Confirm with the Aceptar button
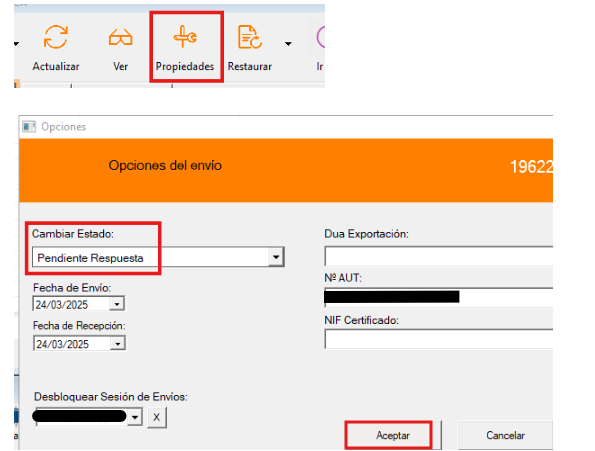This screenshot has height=451, width=595. 393,435
